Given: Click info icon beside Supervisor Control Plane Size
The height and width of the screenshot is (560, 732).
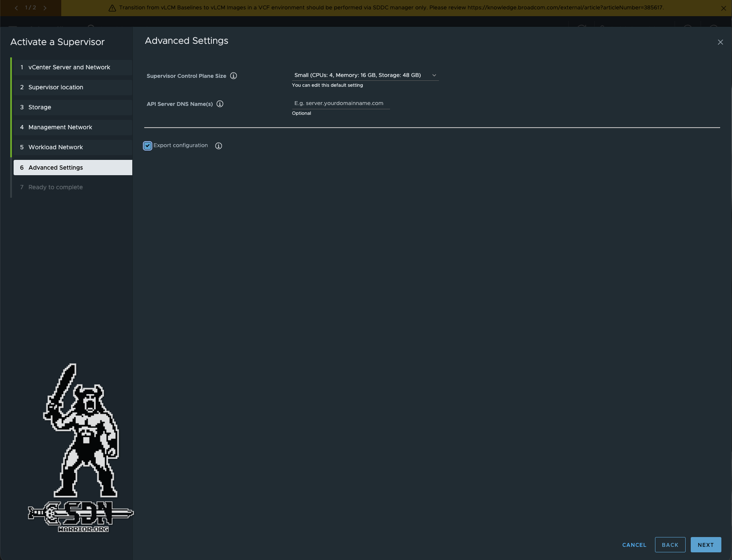Looking at the screenshot, I should [x=234, y=76].
